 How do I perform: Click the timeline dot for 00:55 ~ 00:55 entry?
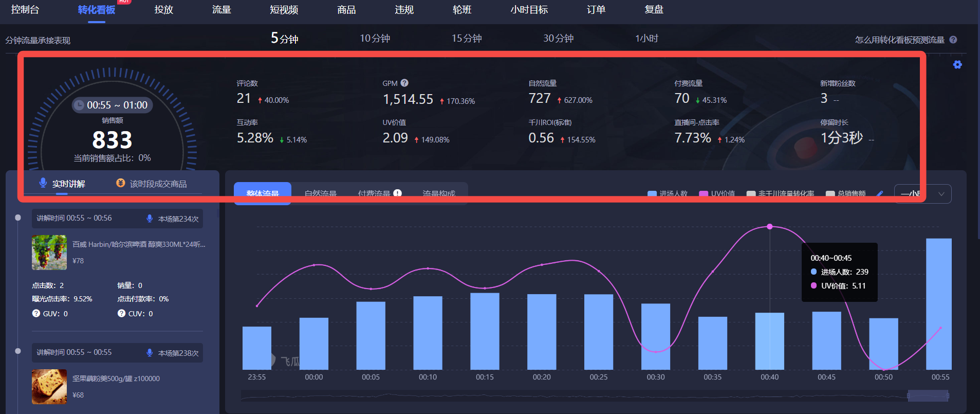(18, 351)
